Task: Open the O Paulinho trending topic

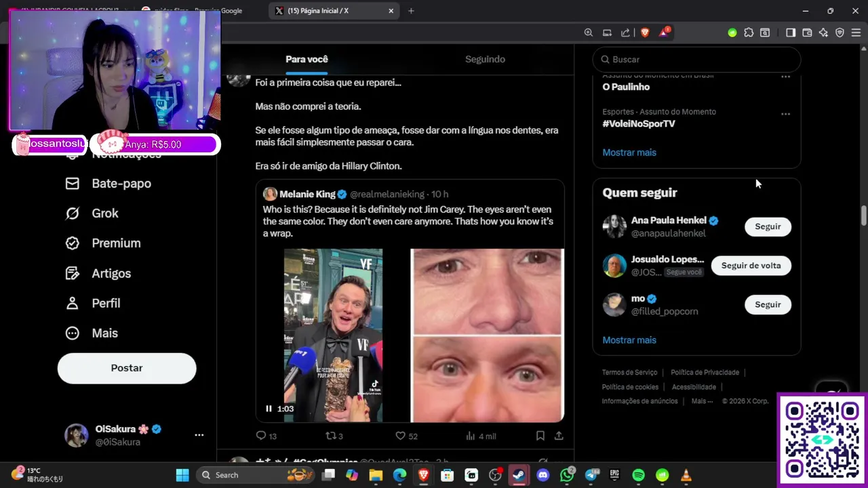Action: [x=626, y=87]
